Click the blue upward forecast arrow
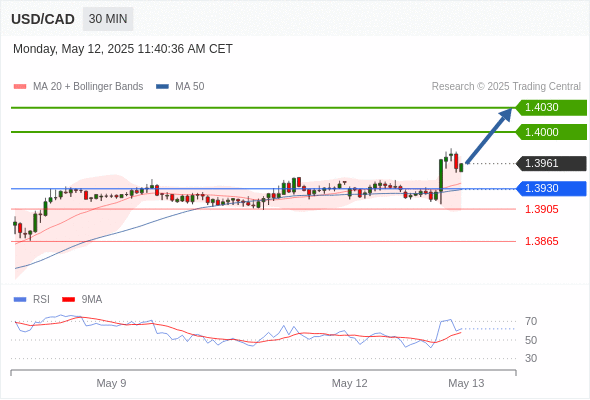This screenshot has width=590, height=400. coord(489,136)
